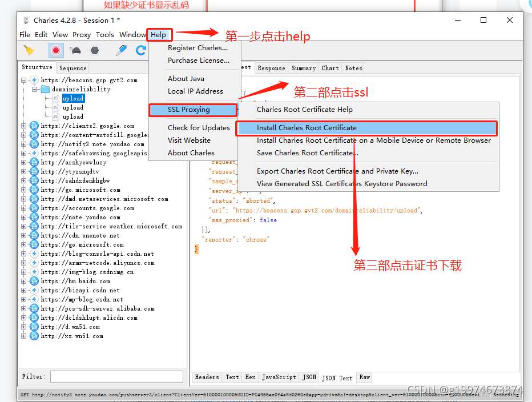Viewport: 532px width, 402px height.
Task: Toggle the red Record button
Action: (56, 50)
